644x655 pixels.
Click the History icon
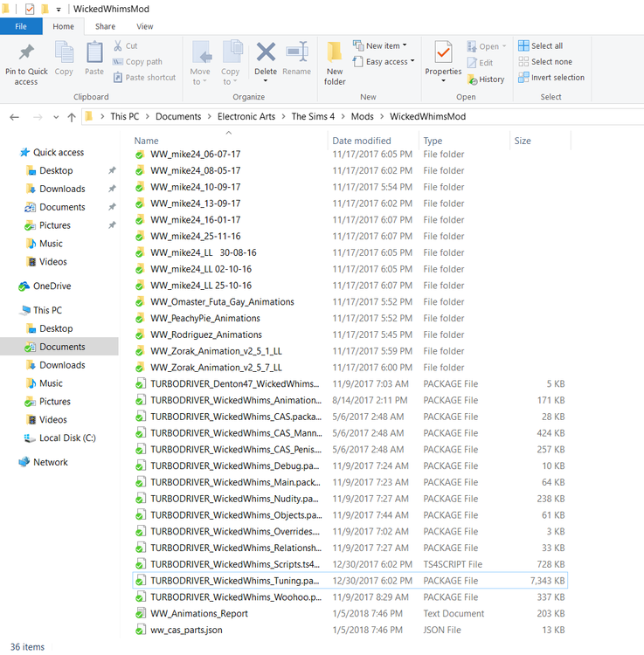coord(472,79)
